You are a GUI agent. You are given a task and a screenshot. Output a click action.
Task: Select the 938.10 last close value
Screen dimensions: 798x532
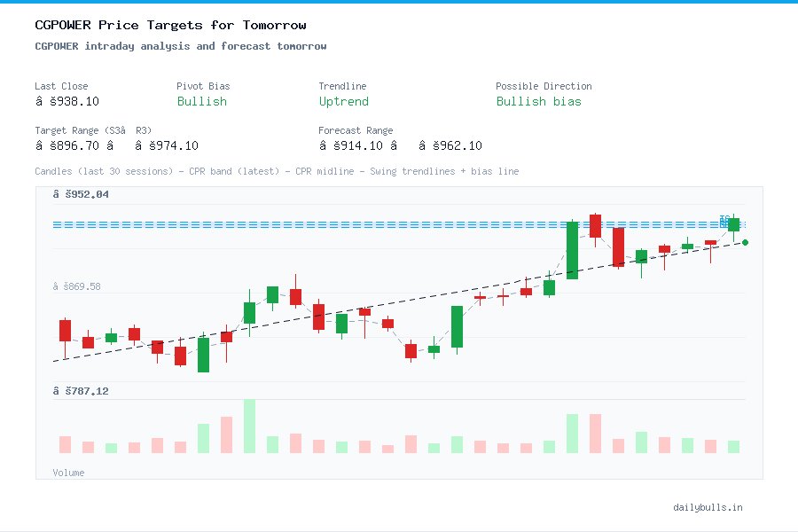click(x=67, y=101)
